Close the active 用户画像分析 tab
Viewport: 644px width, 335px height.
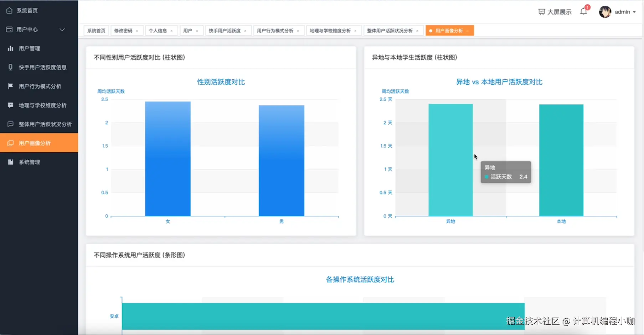467,31
